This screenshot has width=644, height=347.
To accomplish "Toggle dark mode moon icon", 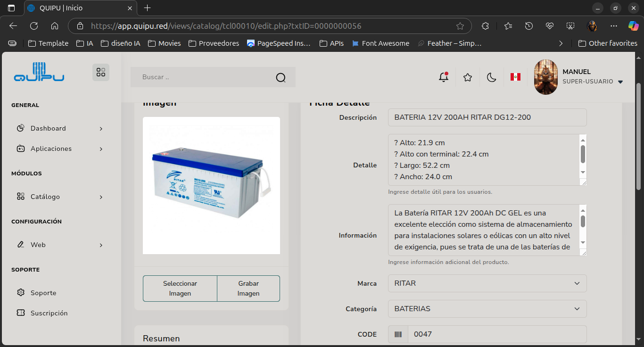I will (x=492, y=77).
